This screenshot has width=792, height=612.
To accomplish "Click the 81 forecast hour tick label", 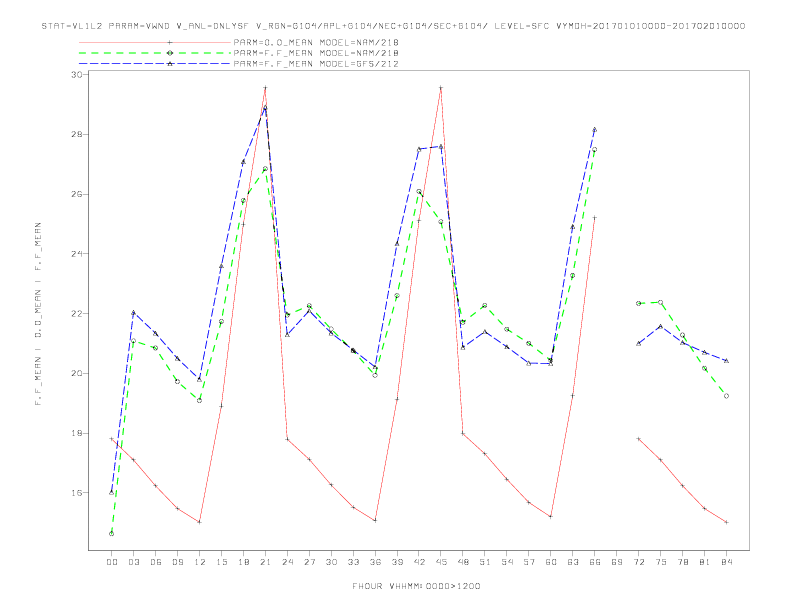I will click(x=705, y=562).
